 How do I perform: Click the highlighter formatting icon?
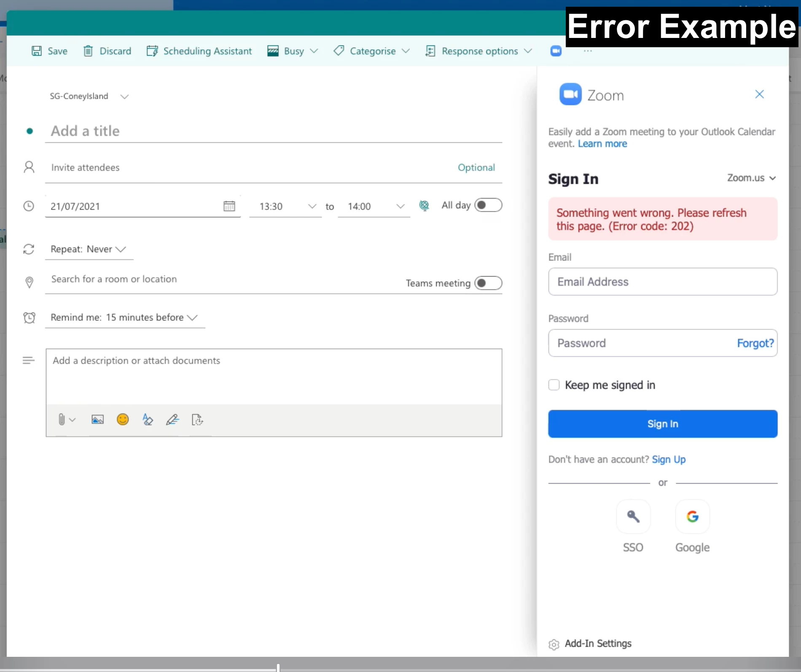coord(148,419)
